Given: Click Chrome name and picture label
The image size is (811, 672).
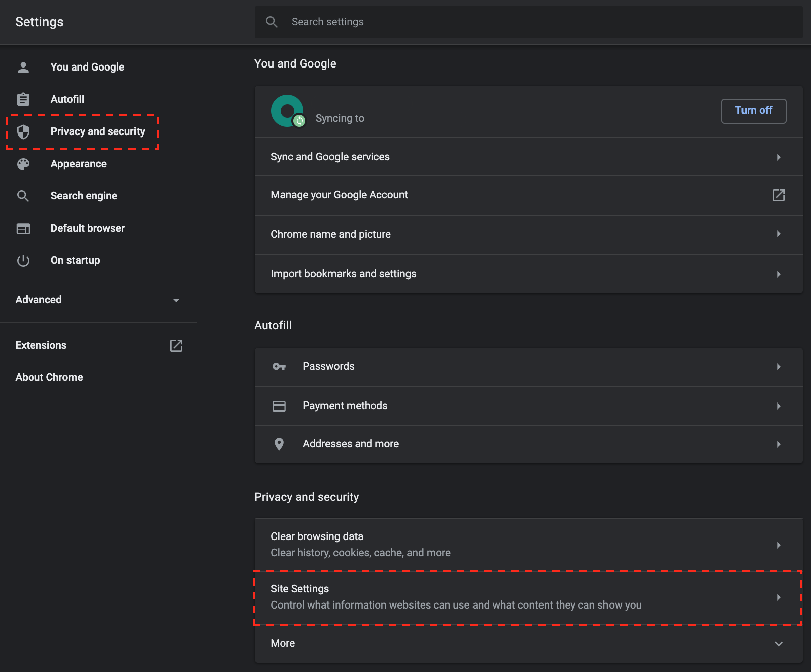Looking at the screenshot, I should click(x=330, y=234).
